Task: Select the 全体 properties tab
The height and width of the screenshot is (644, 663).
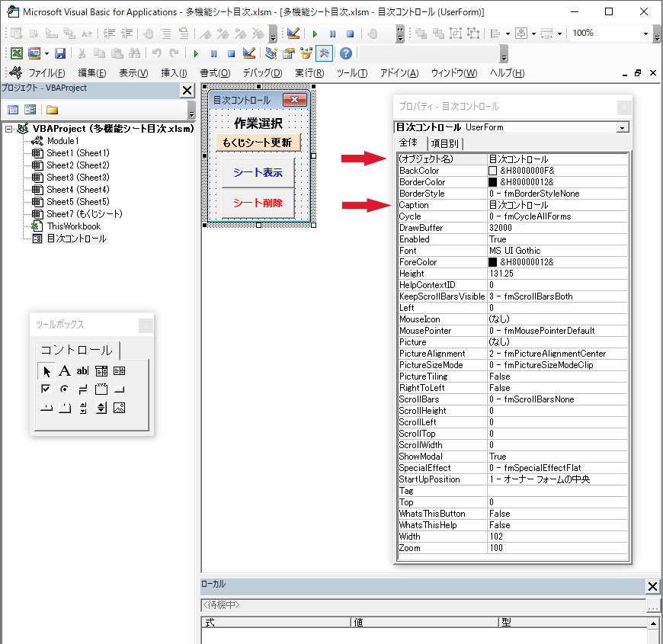Action: point(408,143)
